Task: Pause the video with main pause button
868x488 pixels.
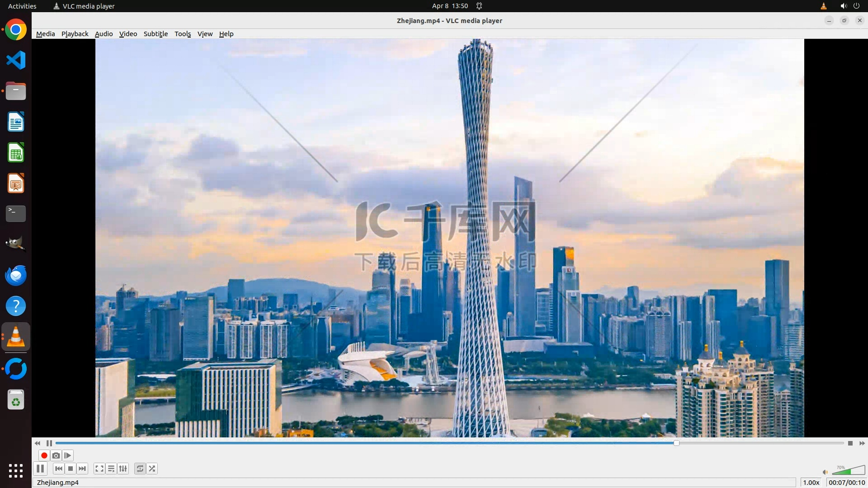Action: click(x=40, y=469)
